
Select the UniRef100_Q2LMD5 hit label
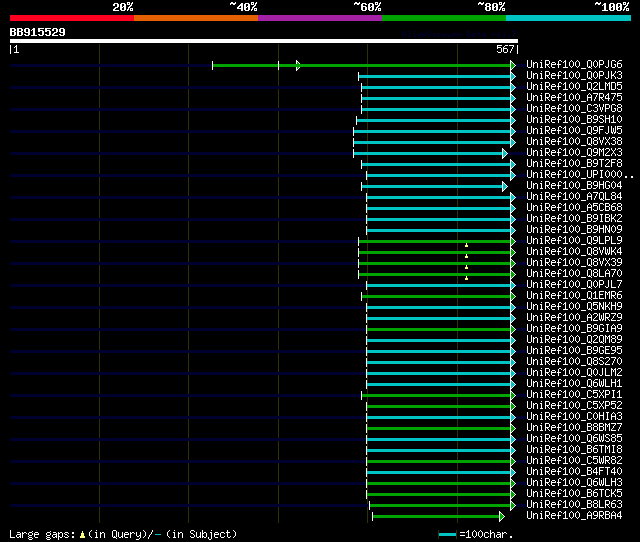coord(574,87)
